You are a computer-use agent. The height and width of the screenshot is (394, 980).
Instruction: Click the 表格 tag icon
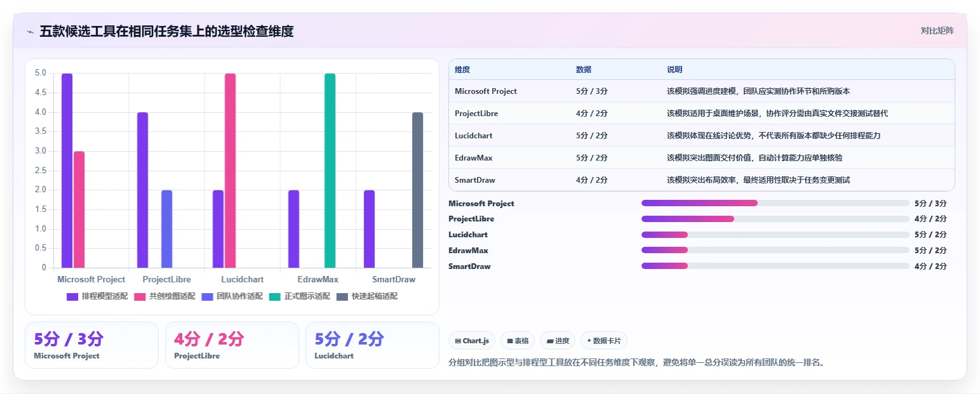(x=510, y=341)
